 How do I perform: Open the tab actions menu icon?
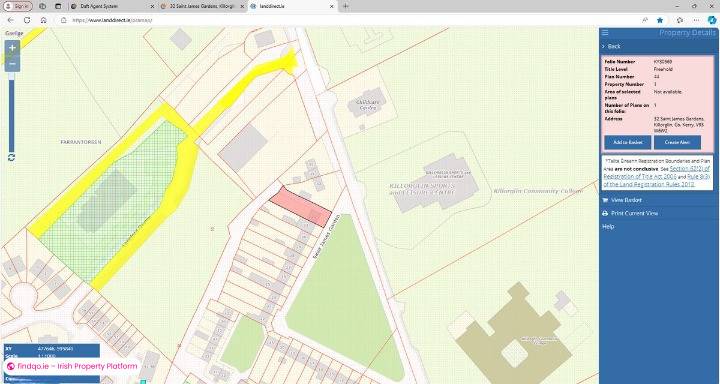point(58,6)
